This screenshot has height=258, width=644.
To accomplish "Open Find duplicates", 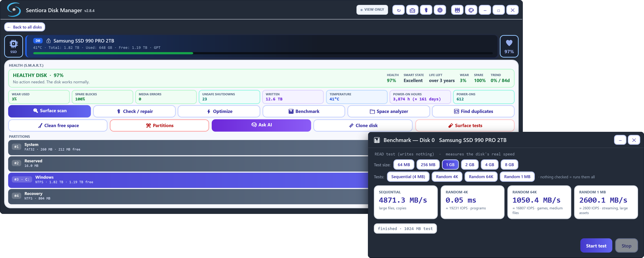I will (x=473, y=111).
